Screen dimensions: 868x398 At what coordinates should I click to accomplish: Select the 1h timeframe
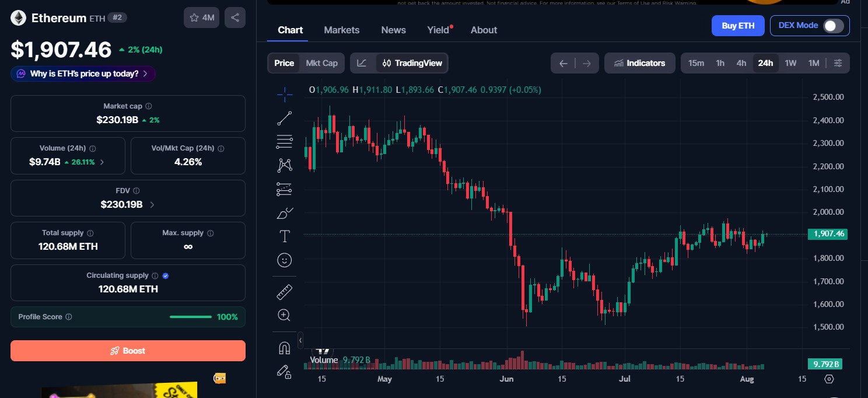pos(720,63)
